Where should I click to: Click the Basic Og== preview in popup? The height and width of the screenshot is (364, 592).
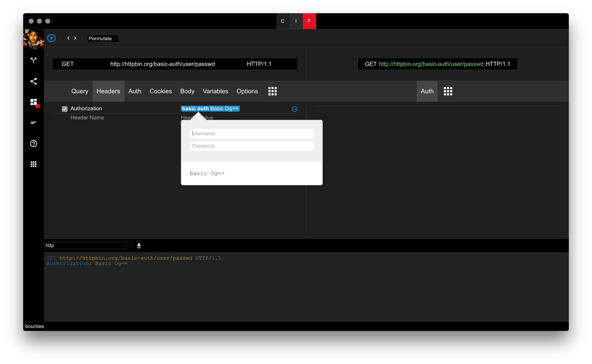pos(207,173)
